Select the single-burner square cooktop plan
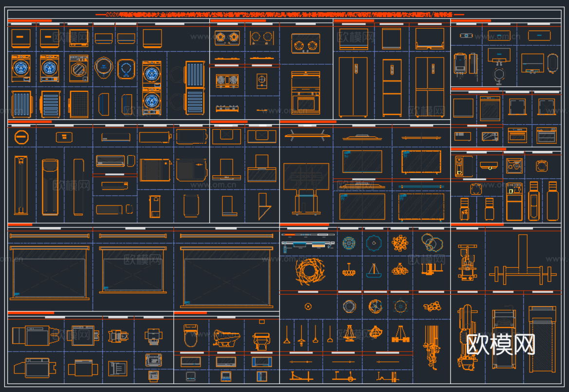This screenshot has width=569, height=392. tap(262, 80)
